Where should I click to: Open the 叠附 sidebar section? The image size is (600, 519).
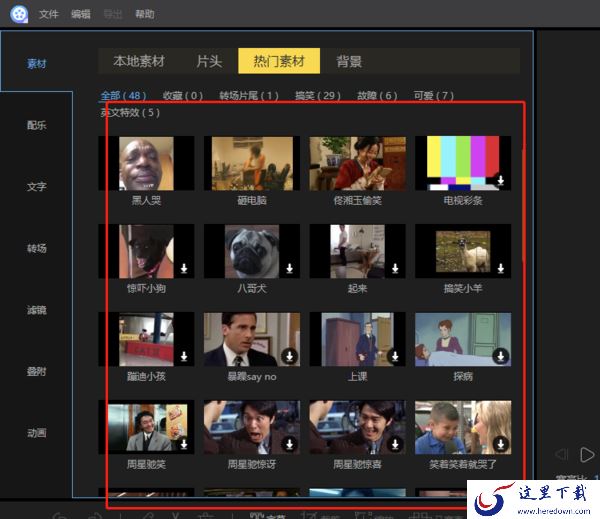click(37, 371)
